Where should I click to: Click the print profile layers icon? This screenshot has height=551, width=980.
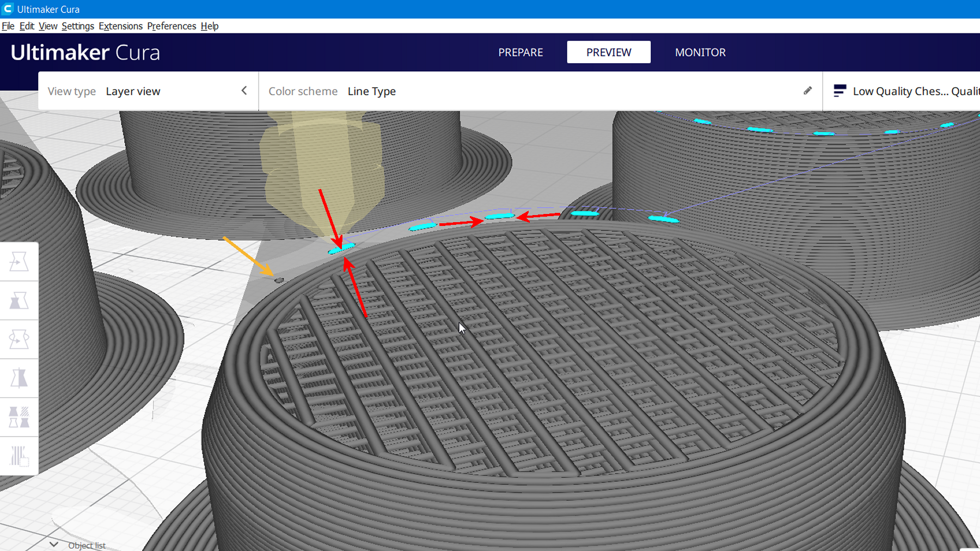840,91
